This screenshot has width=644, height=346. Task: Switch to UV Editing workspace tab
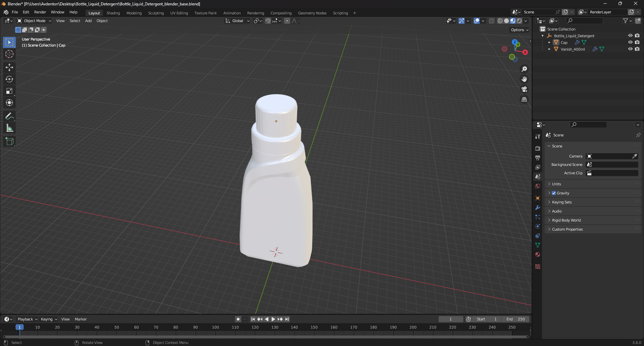tap(179, 13)
